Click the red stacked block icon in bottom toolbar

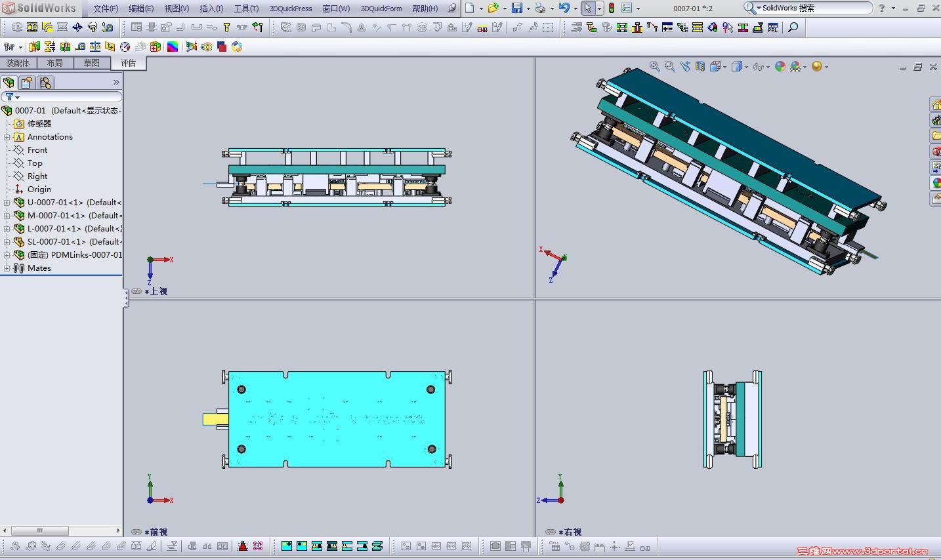242,546
